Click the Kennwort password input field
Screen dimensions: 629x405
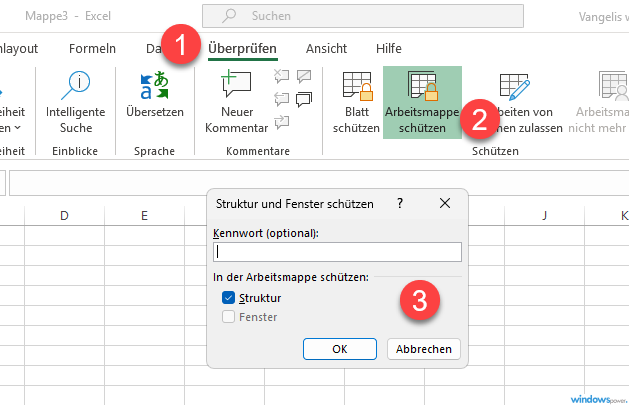pos(337,252)
